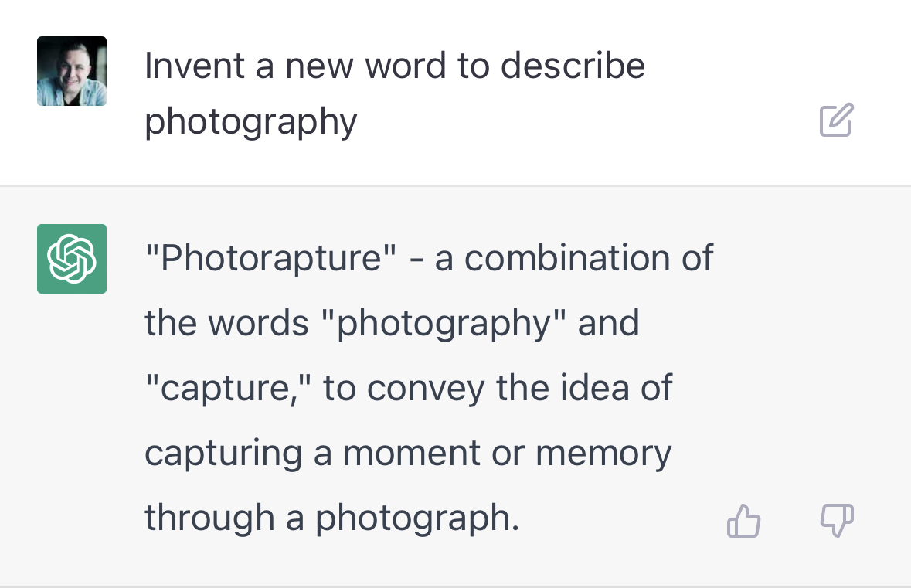Click the green ChatGPT logo avatar
911x588 pixels.
point(72,259)
